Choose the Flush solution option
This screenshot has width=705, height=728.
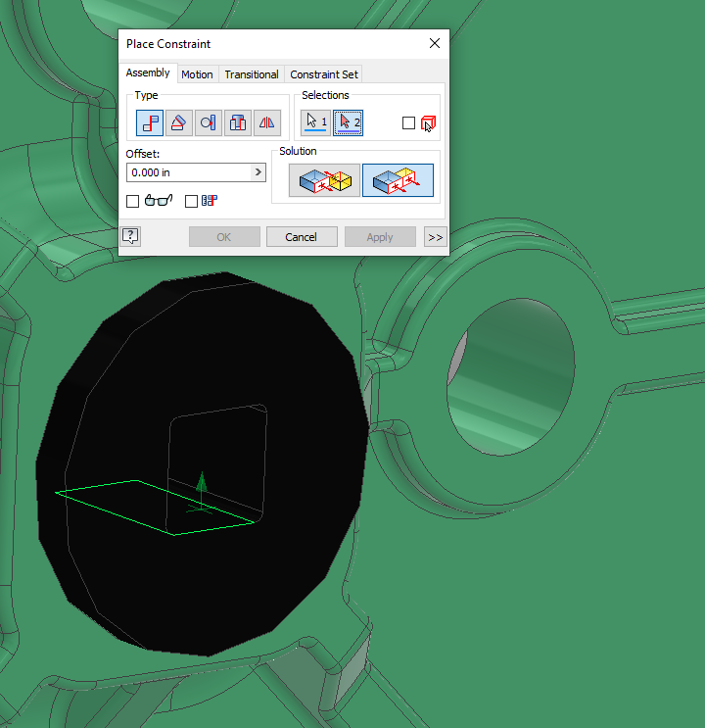pyautogui.click(x=398, y=180)
